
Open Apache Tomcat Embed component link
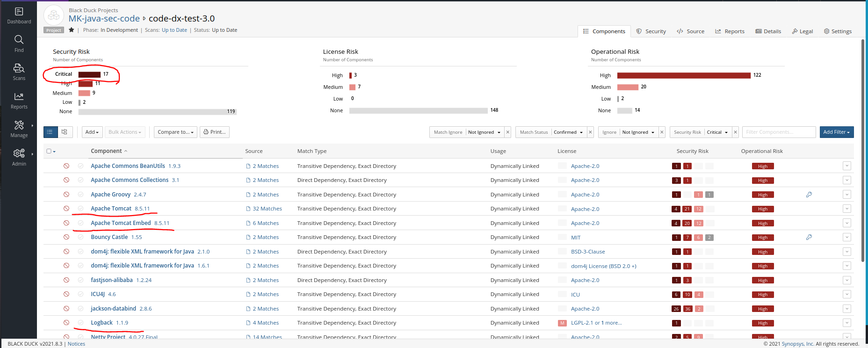pyautogui.click(x=121, y=223)
